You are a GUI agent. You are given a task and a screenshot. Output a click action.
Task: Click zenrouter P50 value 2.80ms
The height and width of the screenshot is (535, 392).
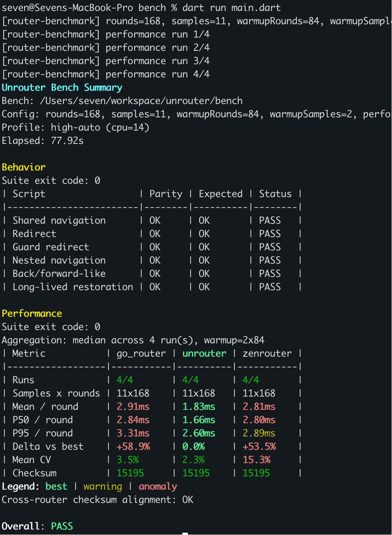(x=259, y=420)
